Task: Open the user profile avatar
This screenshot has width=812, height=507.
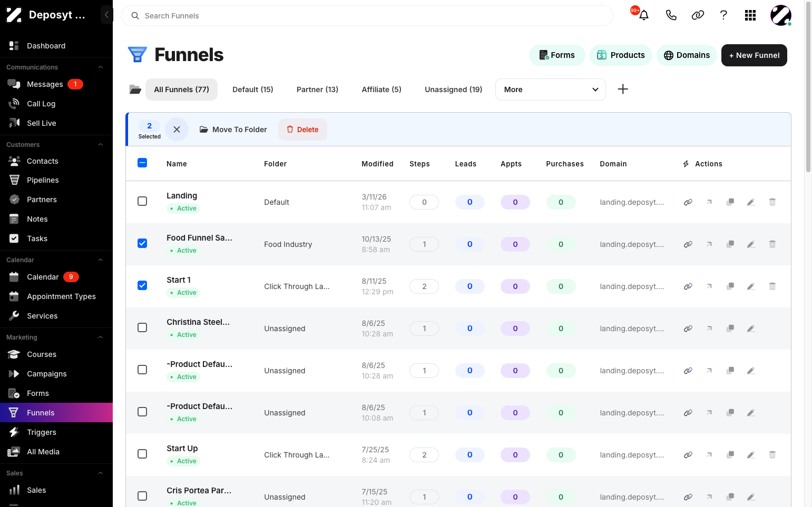Action: click(780, 15)
